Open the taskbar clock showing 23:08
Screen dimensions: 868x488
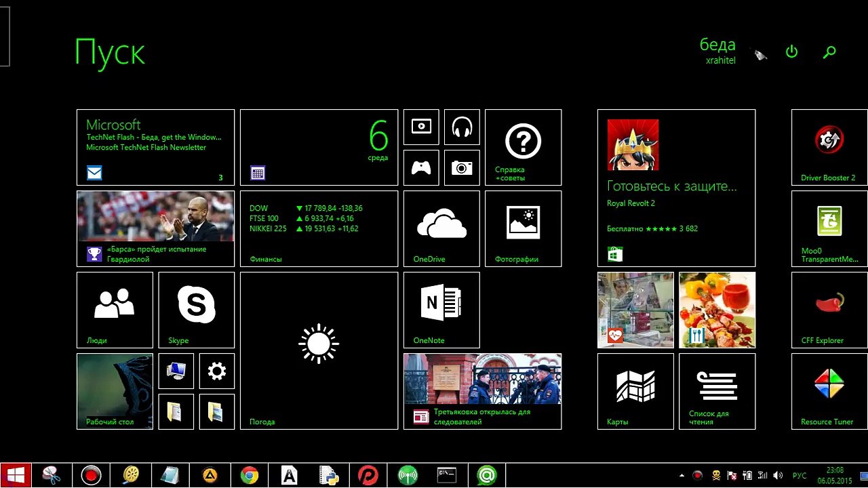(x=835, y=476)
